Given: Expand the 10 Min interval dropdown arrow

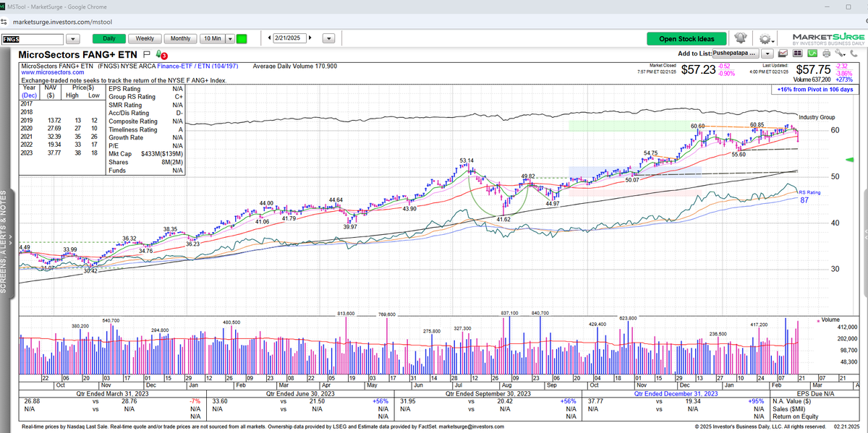Looking at the screenshot, I should point(230,38).
